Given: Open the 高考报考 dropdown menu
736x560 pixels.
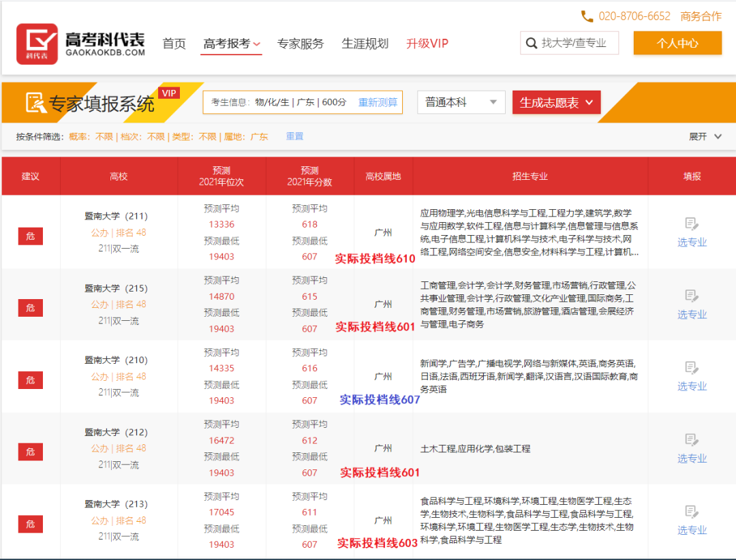Looking at the screenshot, I should pyautogui.click(x=232, y=44).
